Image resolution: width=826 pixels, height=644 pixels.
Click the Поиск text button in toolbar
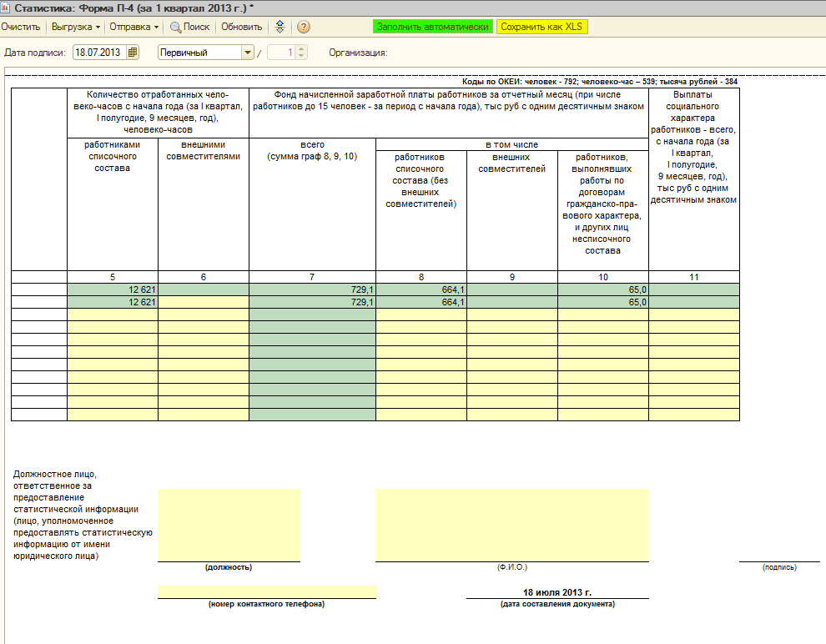point(197,27)
